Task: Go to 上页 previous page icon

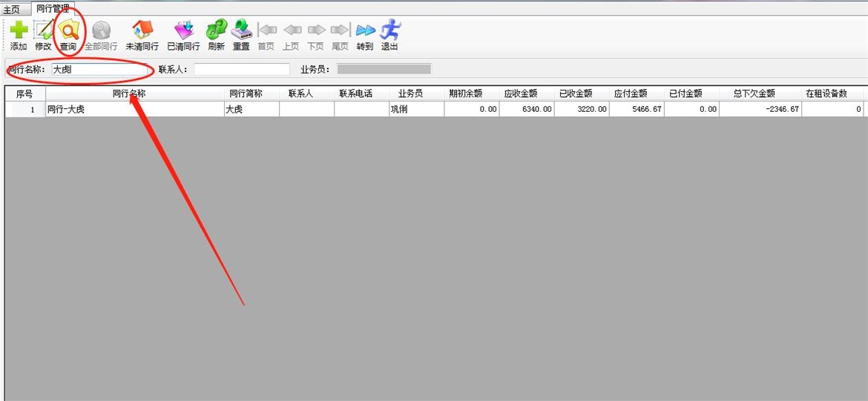Action: (x=291, y=30)
